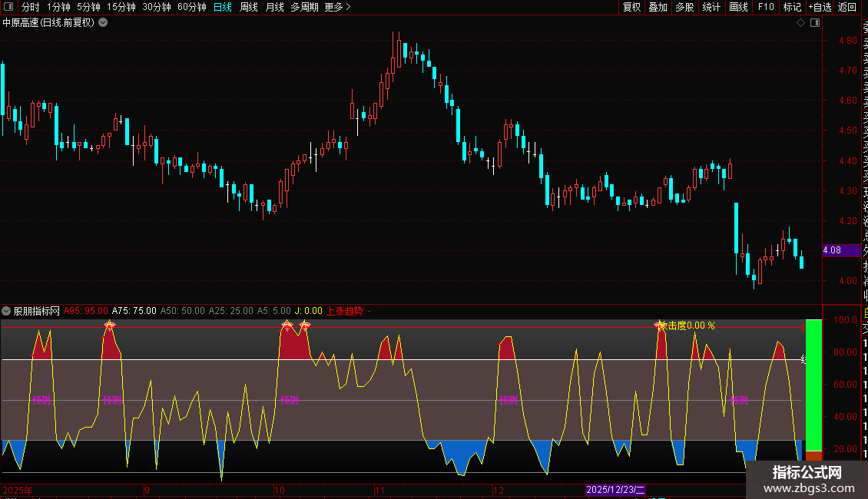
Task: Click the A5: 5.00 value
Action: click(273, 311)
